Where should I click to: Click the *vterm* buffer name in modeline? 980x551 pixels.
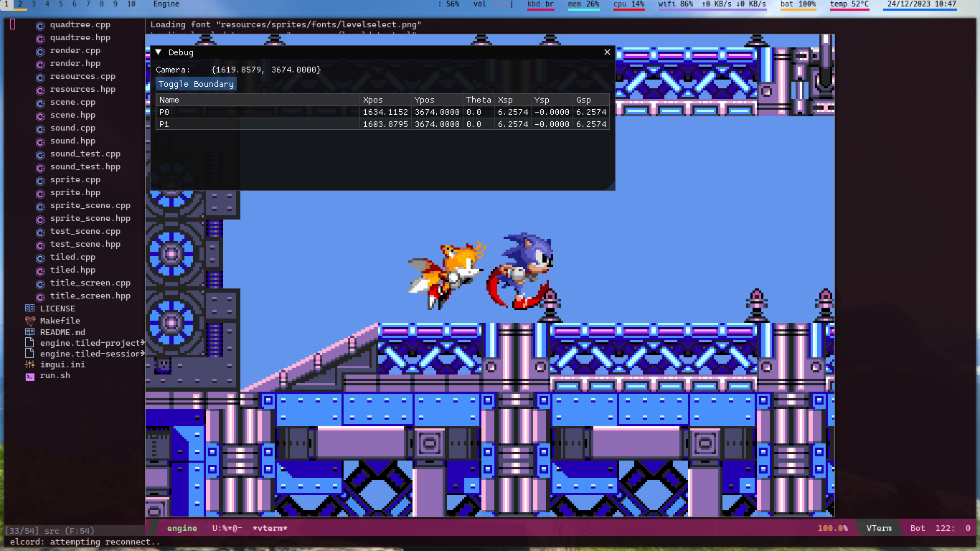coord(270,528)
